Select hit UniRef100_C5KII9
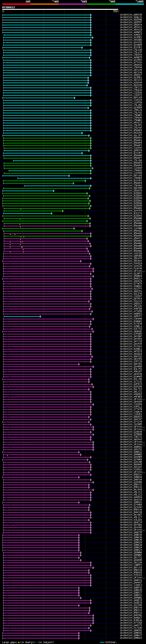The height and width of the screenshot is (644, 146). [131, 87]
